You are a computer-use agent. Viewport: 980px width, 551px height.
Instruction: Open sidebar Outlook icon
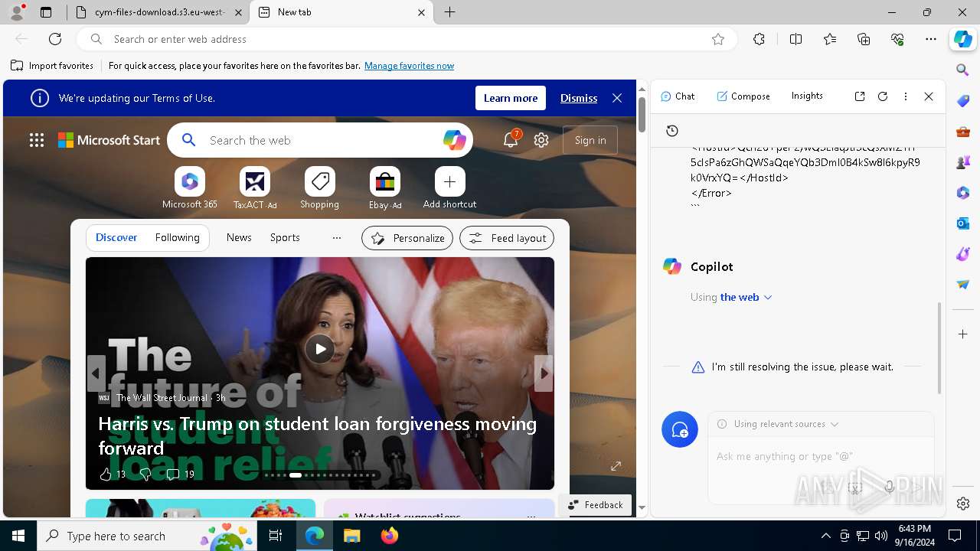(x=963, y=223)
